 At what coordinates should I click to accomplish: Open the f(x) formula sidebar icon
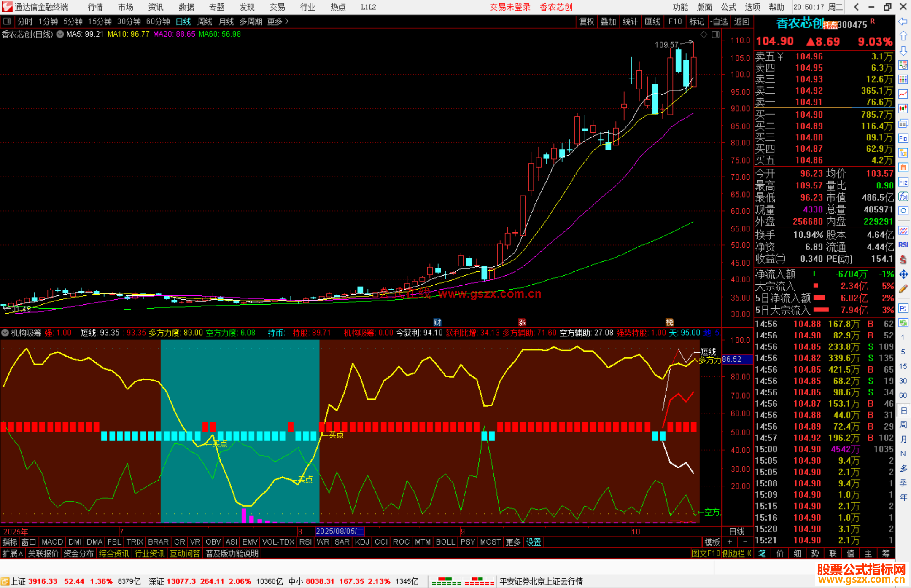[x=903, y=196]
